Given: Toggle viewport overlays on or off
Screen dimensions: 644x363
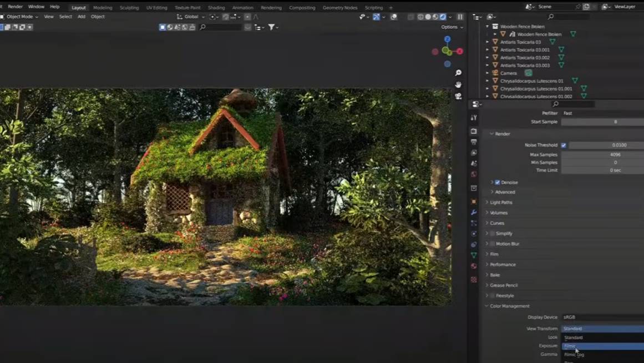Looking at the screenshot, I should (394, 17).
